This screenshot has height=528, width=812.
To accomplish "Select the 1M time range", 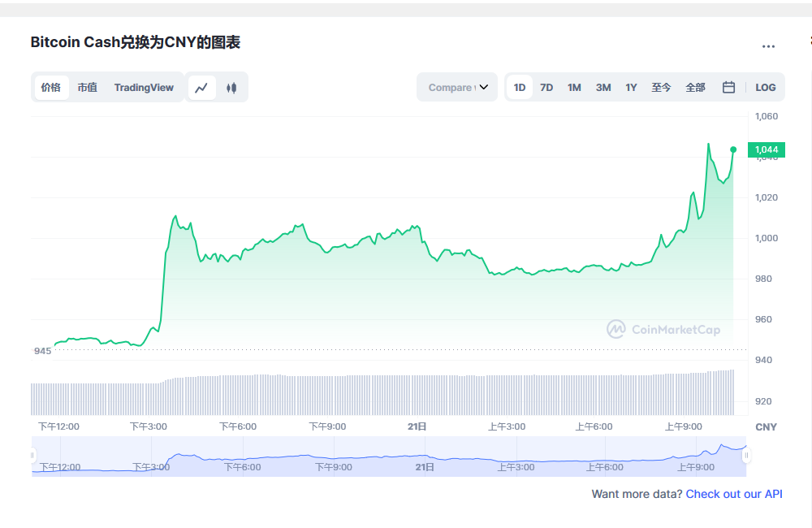I will 574,88.
